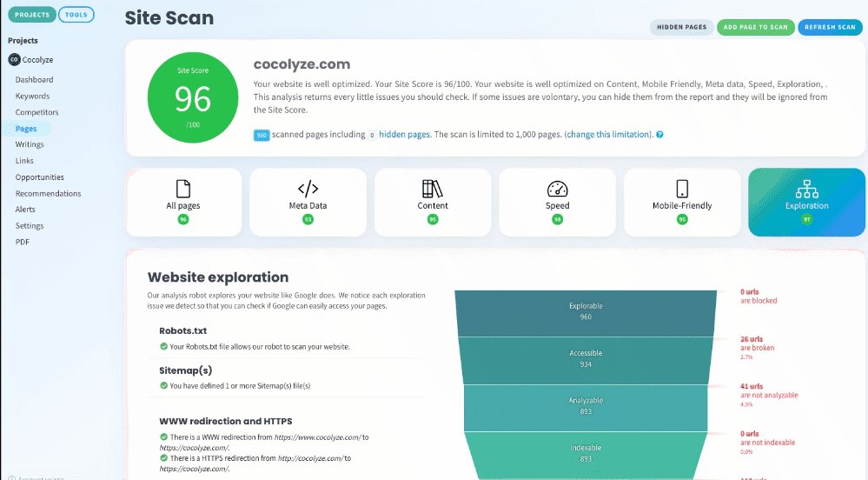
Task: Follow the hidden pages link
Action: click(x=404, y=134)
